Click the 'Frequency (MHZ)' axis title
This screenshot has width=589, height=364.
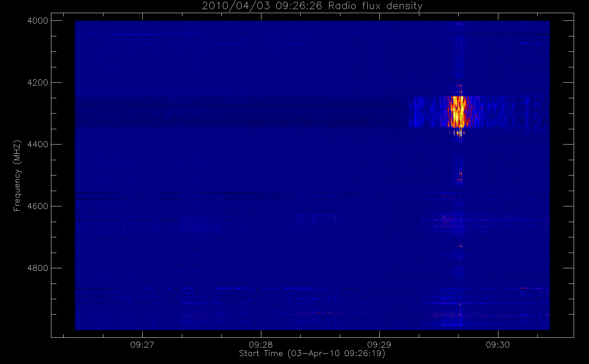tap(17, 175)
